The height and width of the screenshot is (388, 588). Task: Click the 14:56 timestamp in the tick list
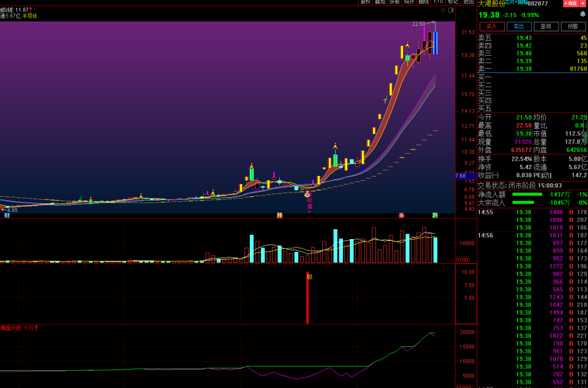click(486, 235)
